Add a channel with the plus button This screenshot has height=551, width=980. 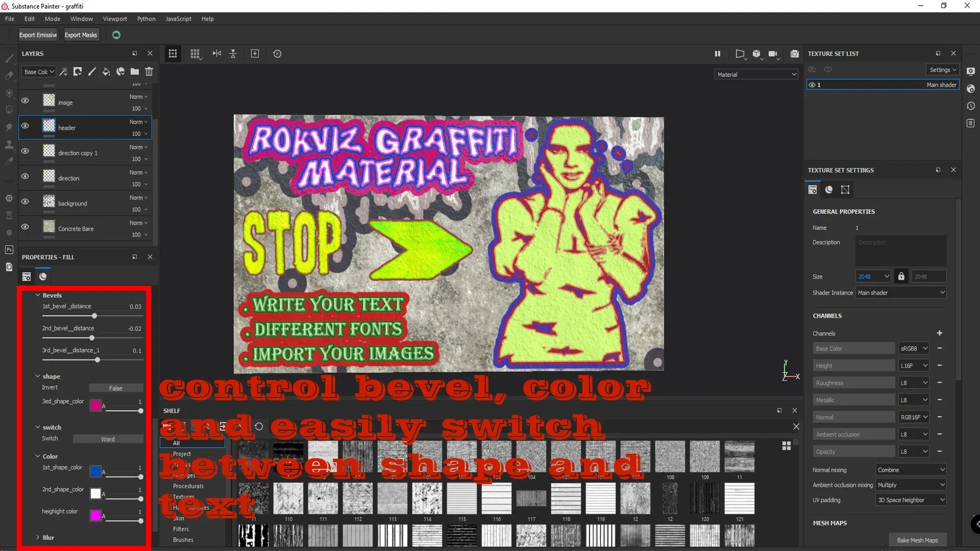[940, 333]
